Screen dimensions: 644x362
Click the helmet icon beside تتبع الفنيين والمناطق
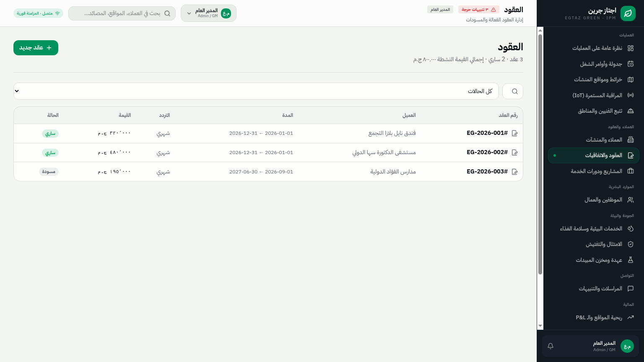point(631,111)
